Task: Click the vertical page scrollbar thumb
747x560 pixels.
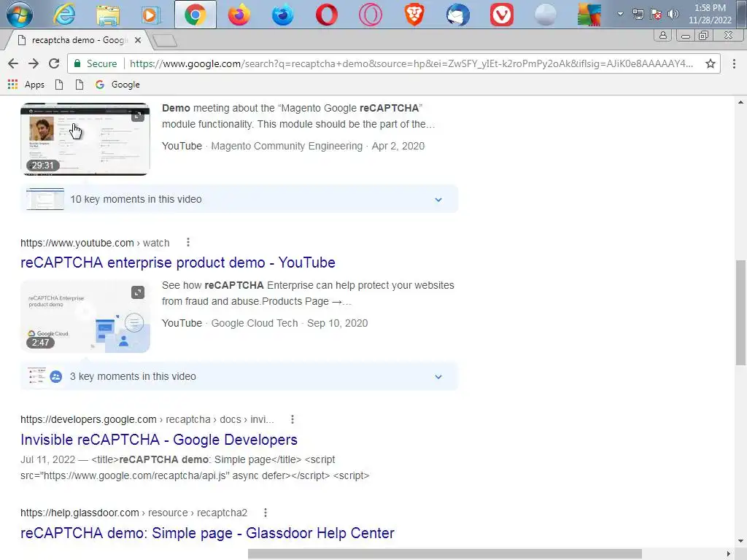Action: tap(740, 312)
